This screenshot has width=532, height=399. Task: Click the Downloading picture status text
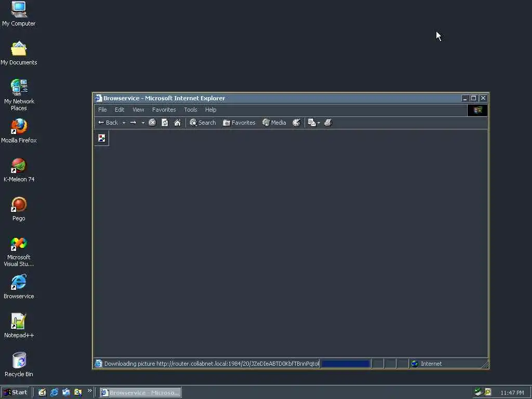(x=211, y=363)
